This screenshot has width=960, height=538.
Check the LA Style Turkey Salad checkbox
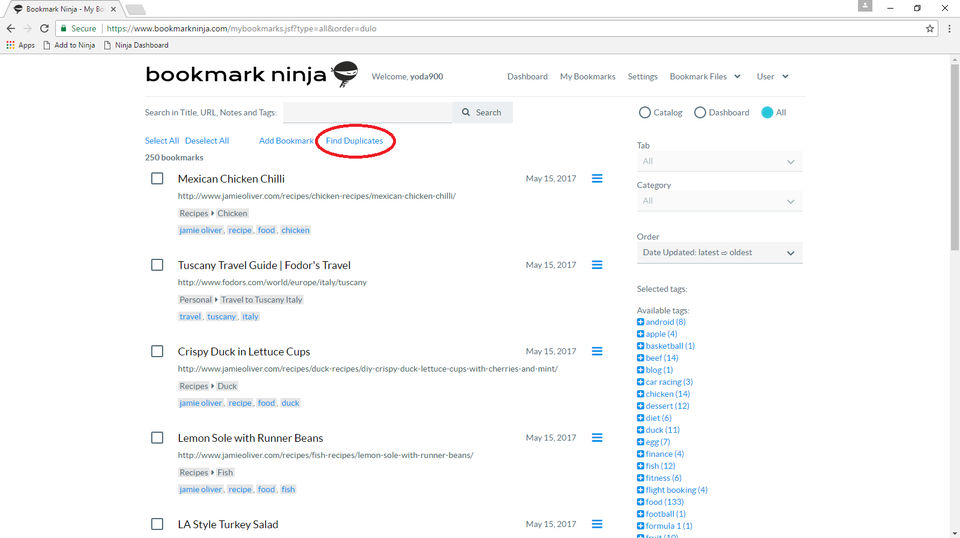(157, 524)
